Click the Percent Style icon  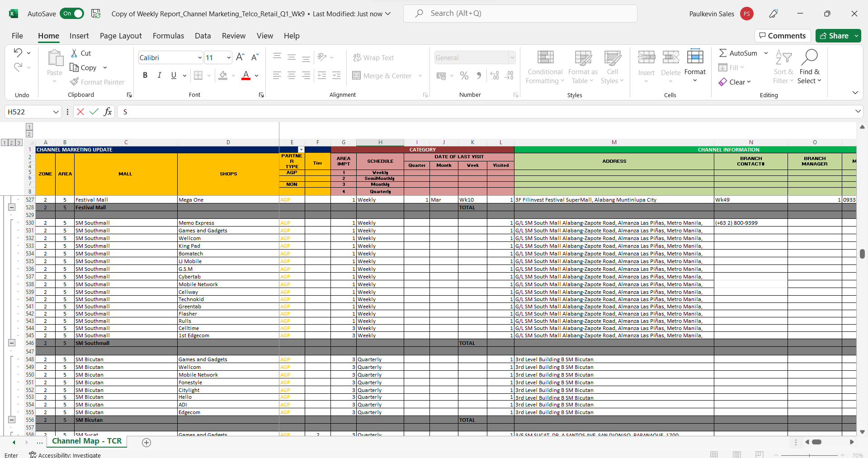(x=464, y=76)
